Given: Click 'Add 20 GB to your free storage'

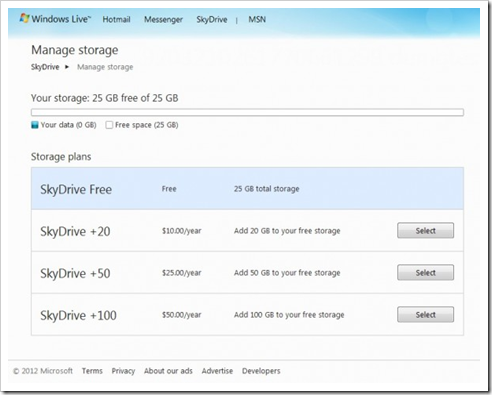Looking at the screenshot, I should [287, 231].
